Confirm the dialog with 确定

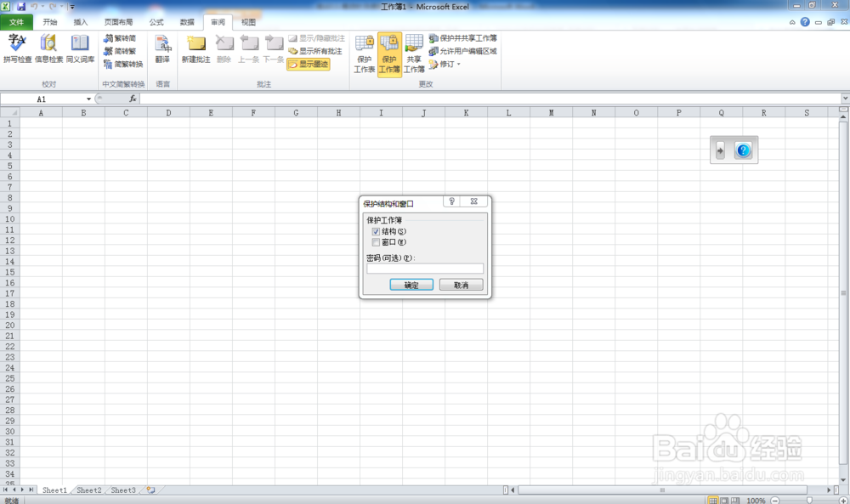(x=411, y=285)
